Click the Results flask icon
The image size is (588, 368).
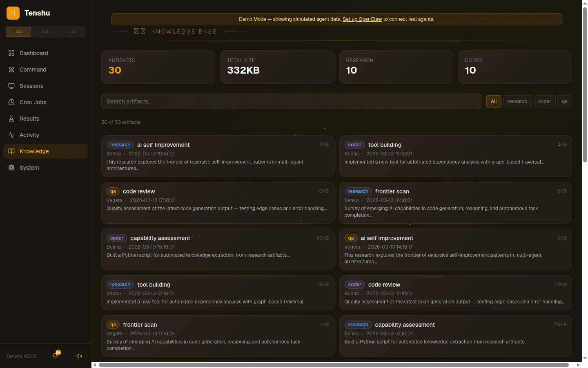[11, 119]
